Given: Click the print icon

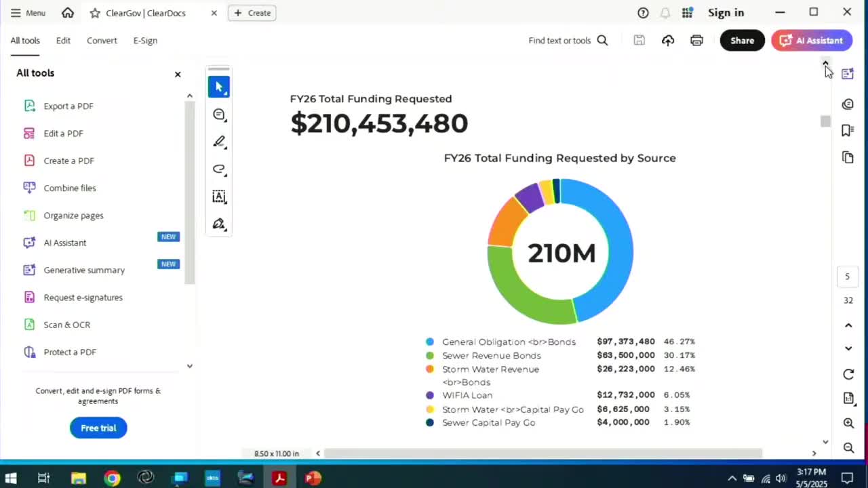Looking at the screenshot, I should tap(696, 41).
